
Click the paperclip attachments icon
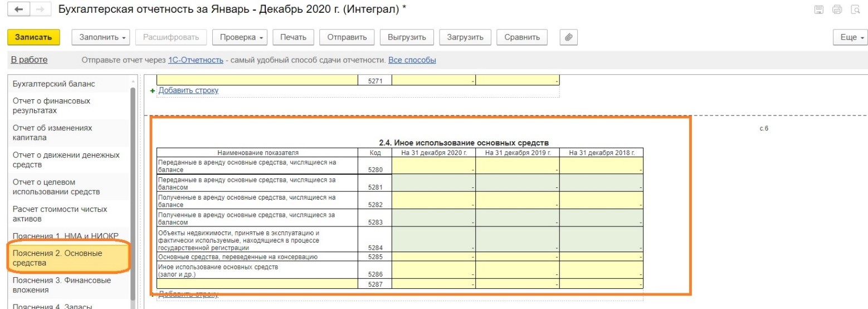tap(568, 37)
